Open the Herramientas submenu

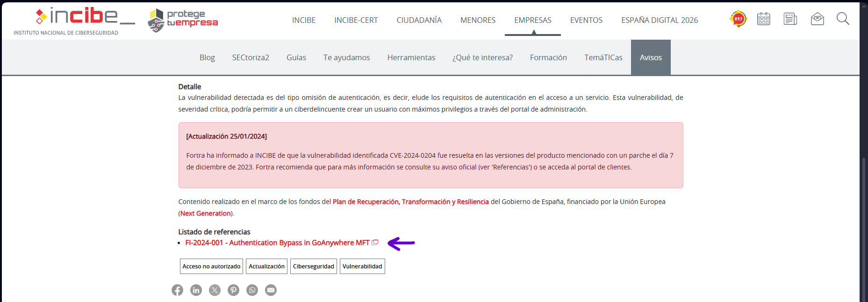(x=411, y=57)
